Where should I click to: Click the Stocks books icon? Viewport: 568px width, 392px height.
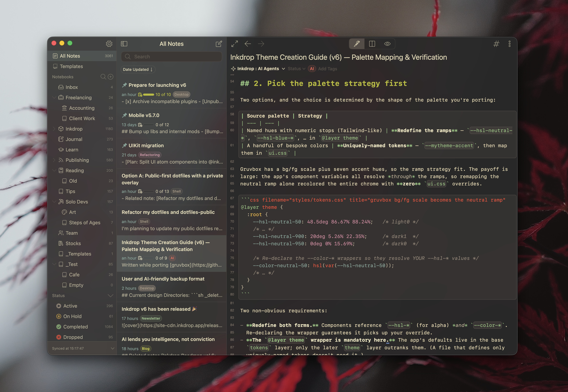pyautogui.click(x=61, y=243)
